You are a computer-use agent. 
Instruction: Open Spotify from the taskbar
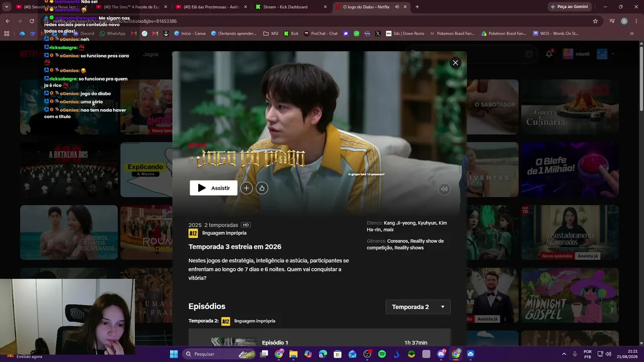(x=382, y=354)
